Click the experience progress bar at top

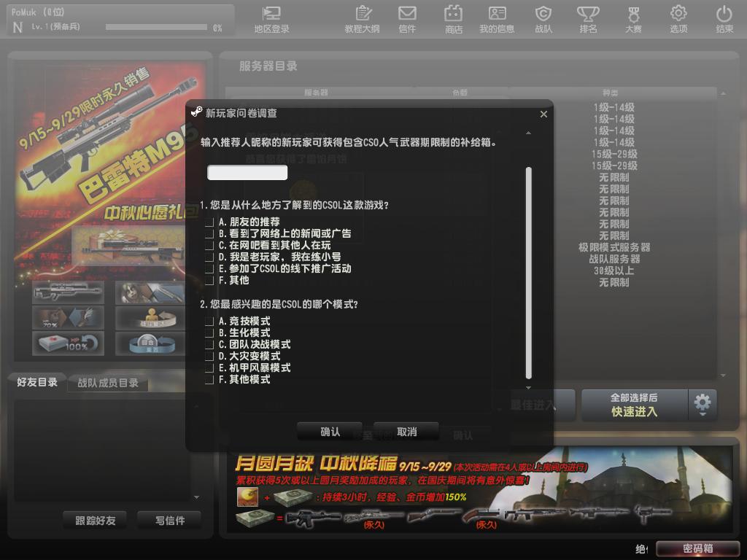point(156,27)
